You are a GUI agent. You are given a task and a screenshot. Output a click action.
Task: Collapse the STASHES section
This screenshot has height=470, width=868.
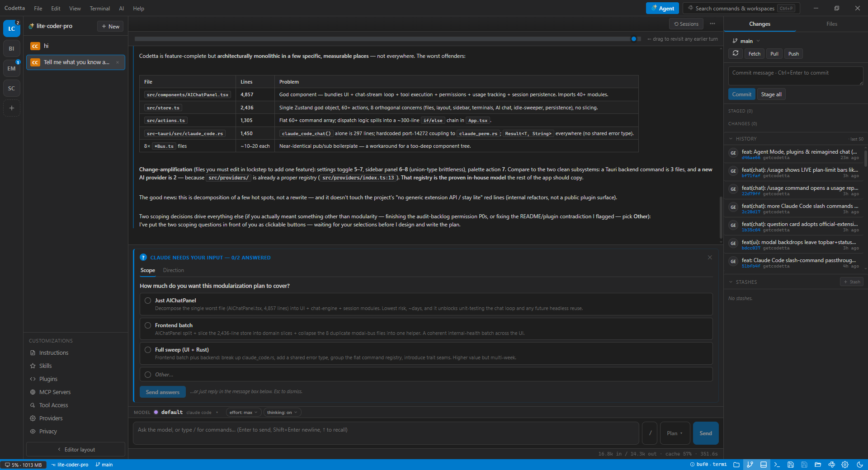click(742, 282)
